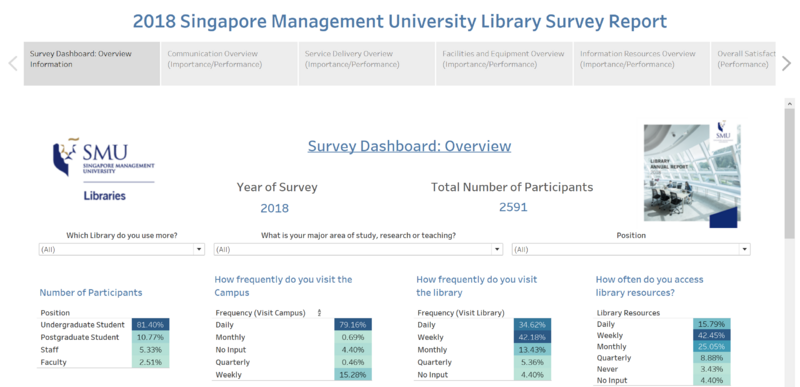
Task: Select the 25.05% Monthly library resources cell
Action: 712,346
